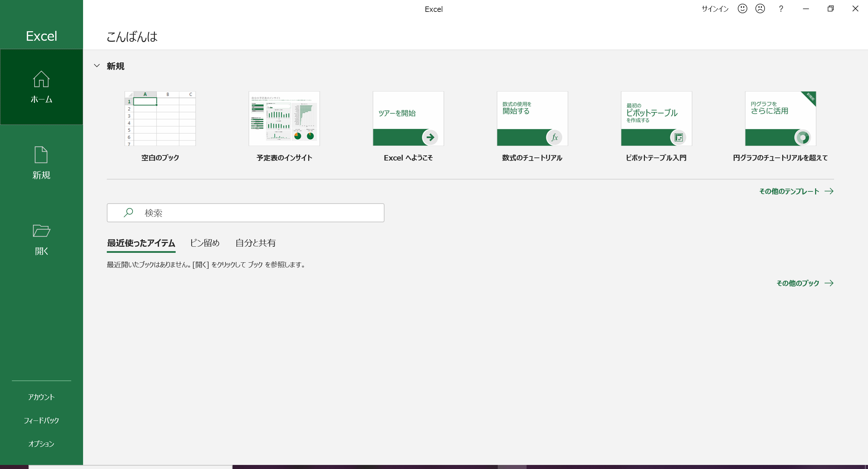This screenshot has height=469, width=868.
Task: Switch to the 自分と共有 tab
Action: (x=255, y=243)
